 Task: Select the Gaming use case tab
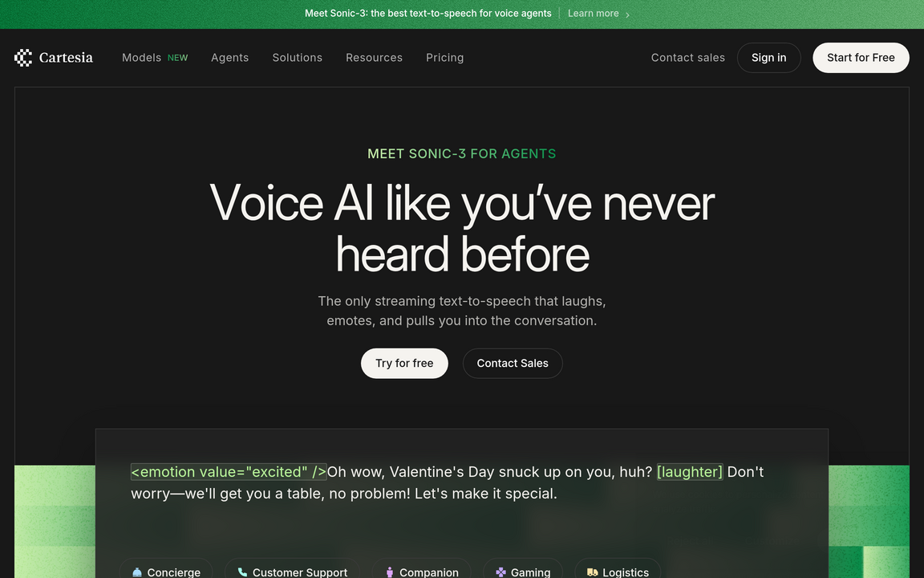(x=523, y=568)
